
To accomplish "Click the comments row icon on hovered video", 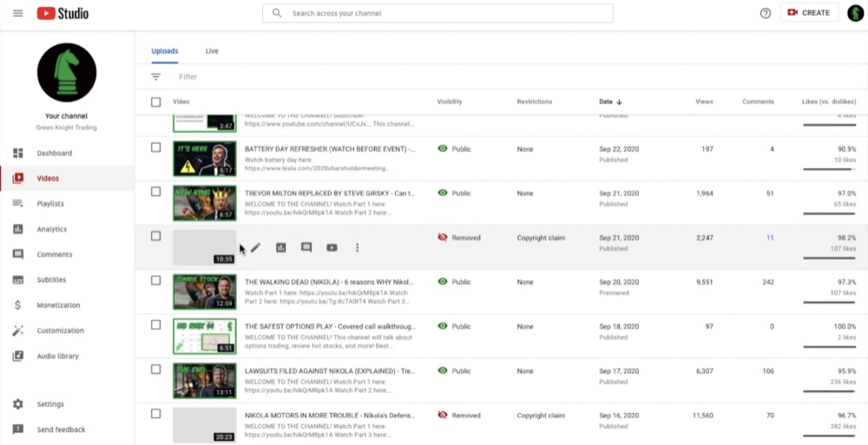I will (x=306, y=248).
